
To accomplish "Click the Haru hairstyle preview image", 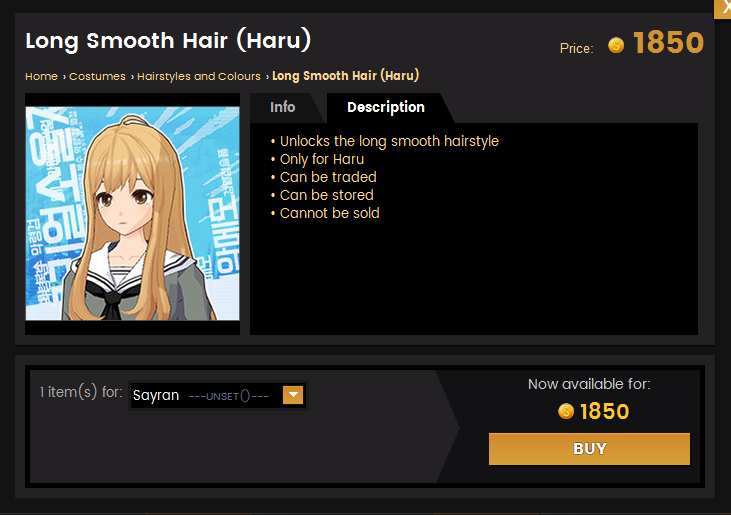I will click(132, 213).
